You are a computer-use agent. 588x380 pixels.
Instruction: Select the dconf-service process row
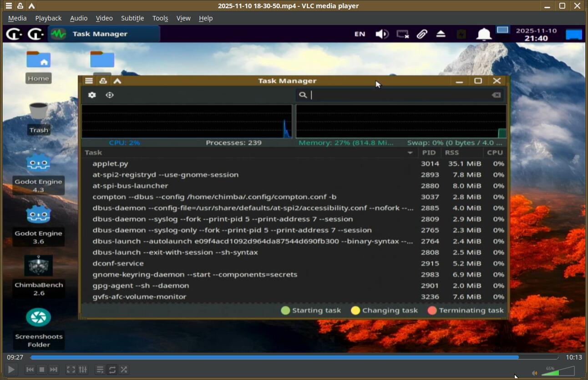pos(294,263)
